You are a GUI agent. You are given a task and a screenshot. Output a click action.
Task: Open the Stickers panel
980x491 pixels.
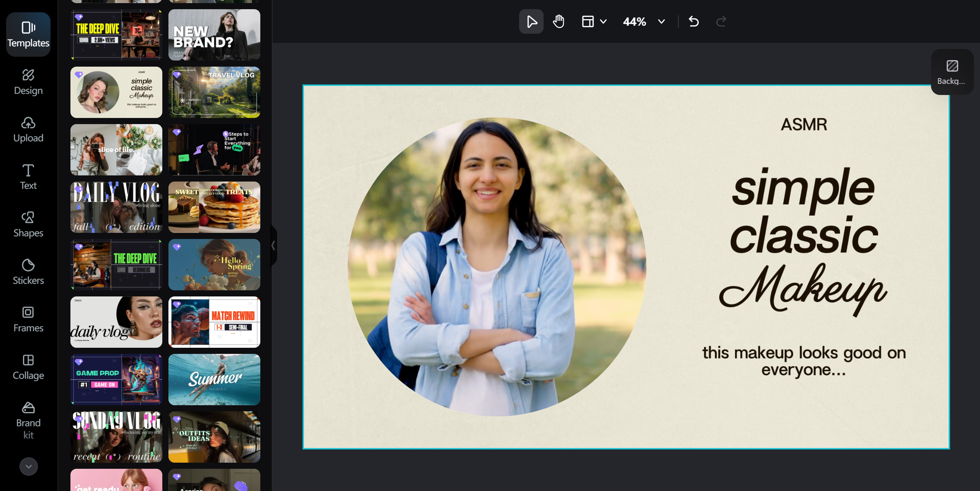coord(28,272)
